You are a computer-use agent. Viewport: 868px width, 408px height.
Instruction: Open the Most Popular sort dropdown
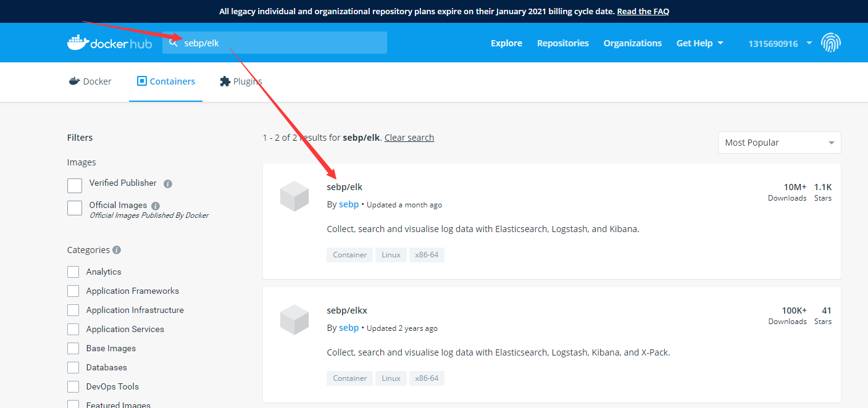[x=779, y=143]
